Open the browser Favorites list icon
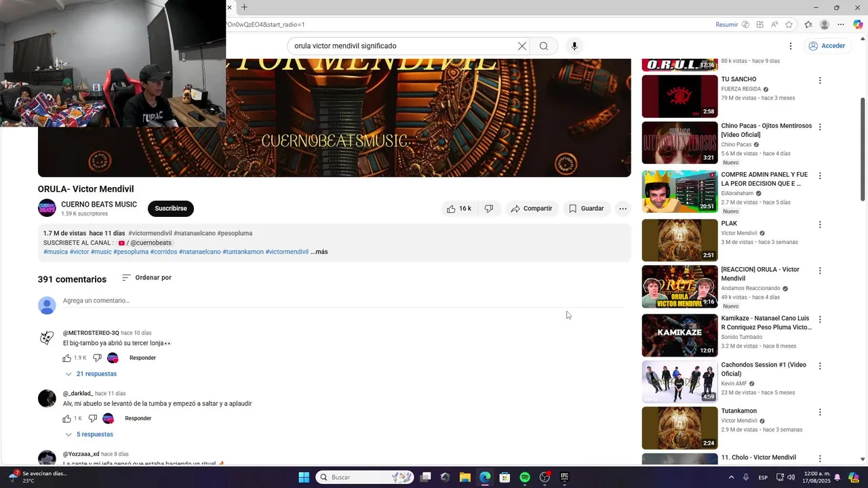Viewport: 868px width, 488px height. pos(808,24)
